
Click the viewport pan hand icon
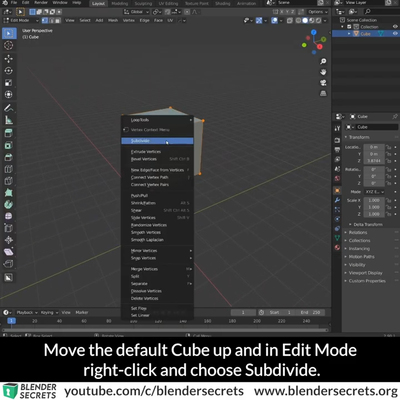(x=323, y=72)
